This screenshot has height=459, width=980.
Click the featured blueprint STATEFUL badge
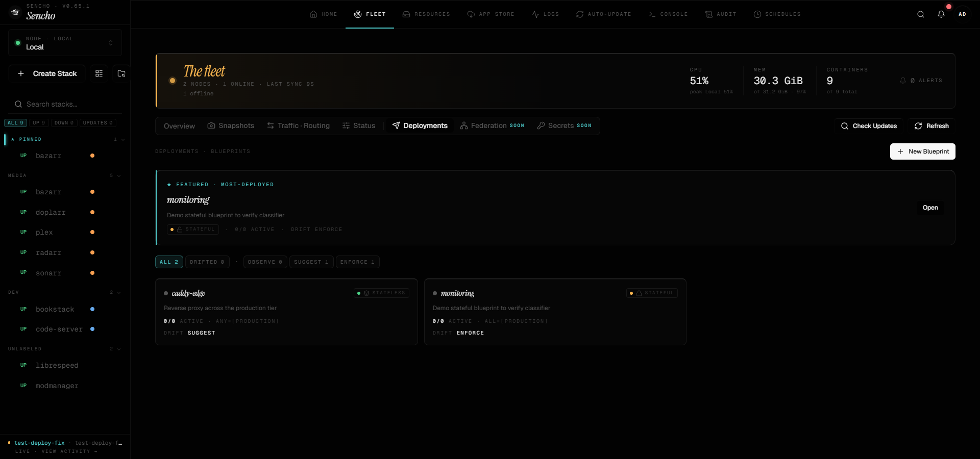[x=193, y=229]
